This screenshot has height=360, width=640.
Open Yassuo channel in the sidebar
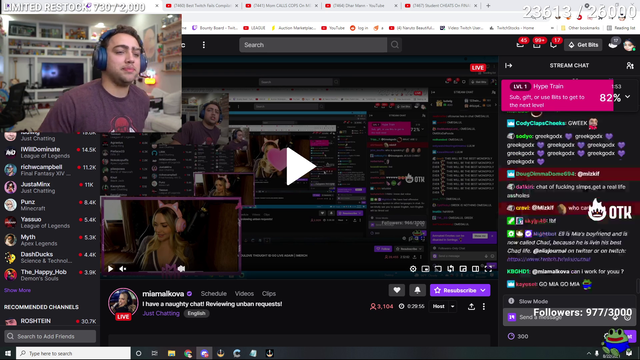coord(50,222)
